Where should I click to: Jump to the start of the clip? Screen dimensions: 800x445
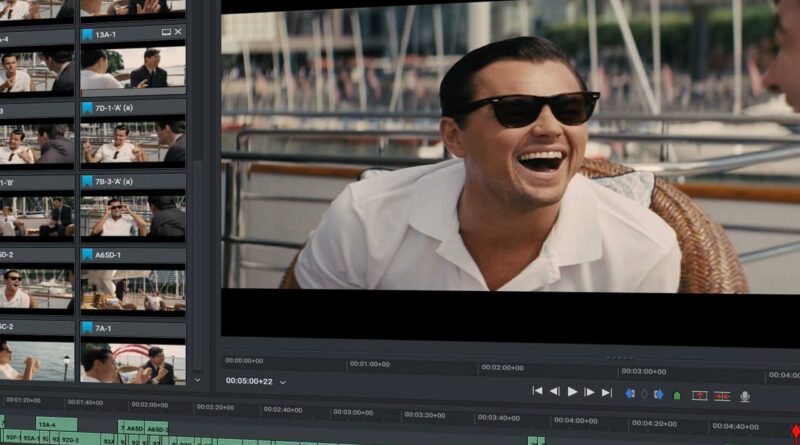537,391
